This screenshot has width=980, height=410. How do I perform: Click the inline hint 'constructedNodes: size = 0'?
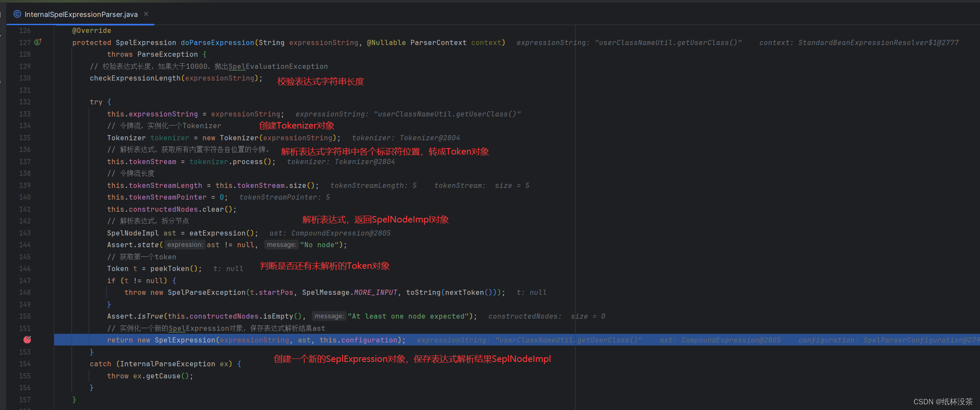tap(547, 316)
